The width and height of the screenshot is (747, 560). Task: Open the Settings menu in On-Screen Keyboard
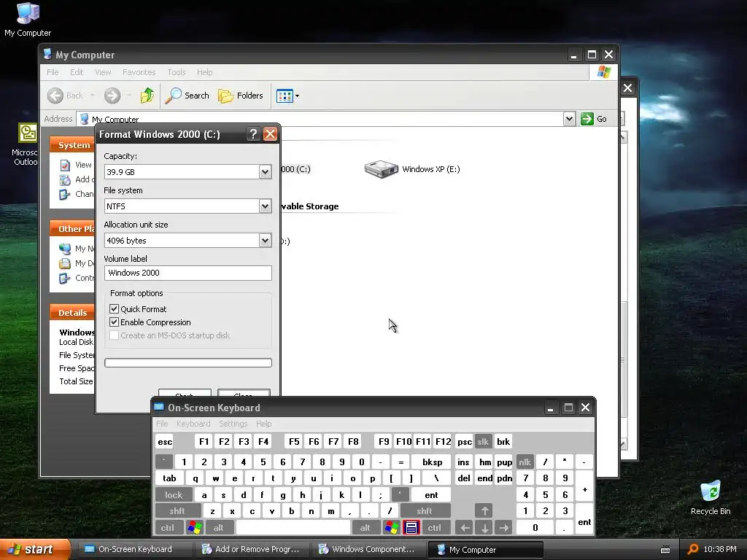pos(233,424)
